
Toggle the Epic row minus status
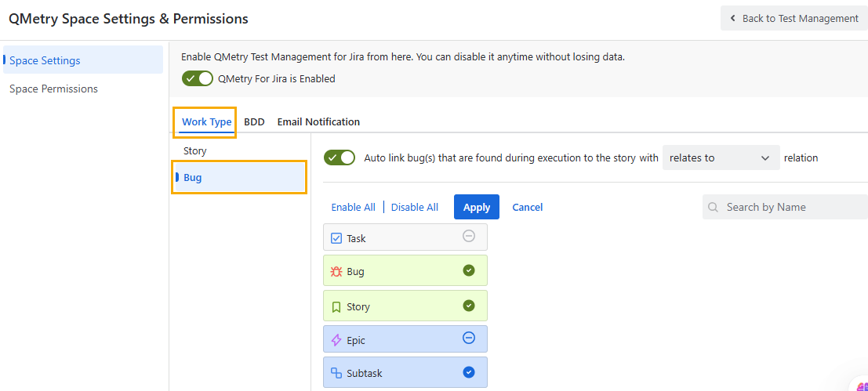(469, 338)
